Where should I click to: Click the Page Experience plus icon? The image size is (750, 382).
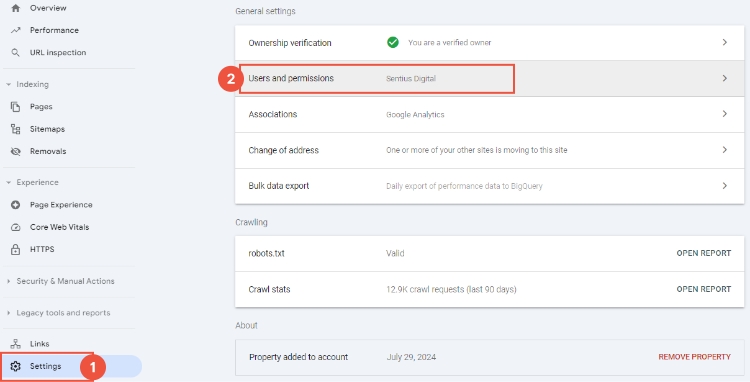[x=16, y=205]
